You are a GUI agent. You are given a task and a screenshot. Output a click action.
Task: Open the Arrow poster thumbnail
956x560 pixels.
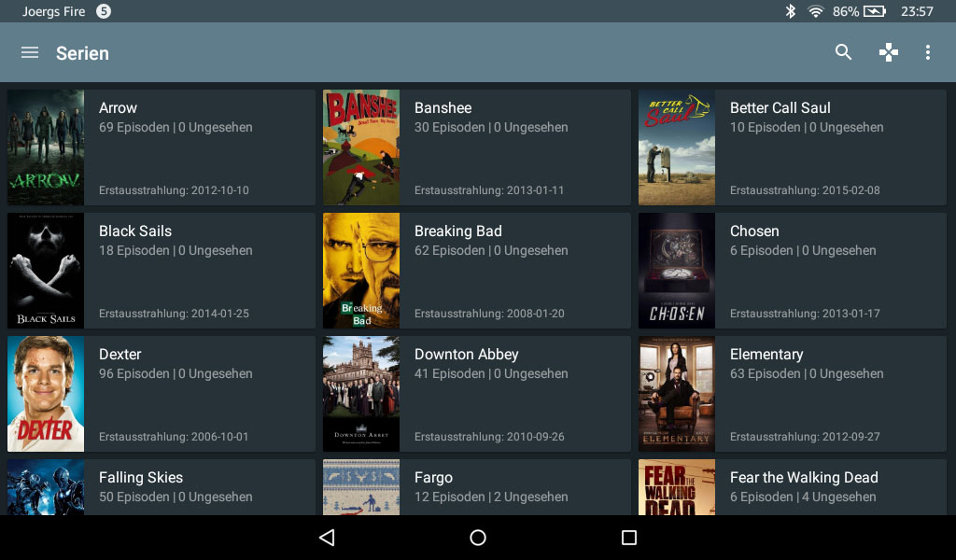46,147
